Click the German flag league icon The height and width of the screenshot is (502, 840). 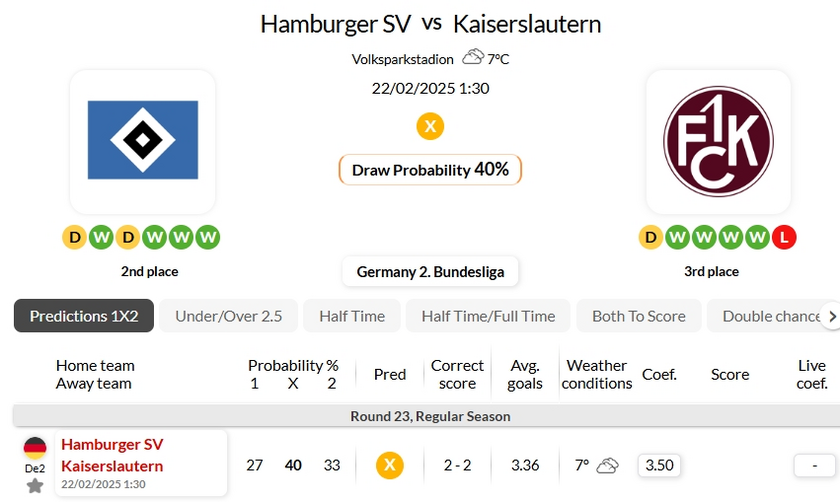(35, 447)
